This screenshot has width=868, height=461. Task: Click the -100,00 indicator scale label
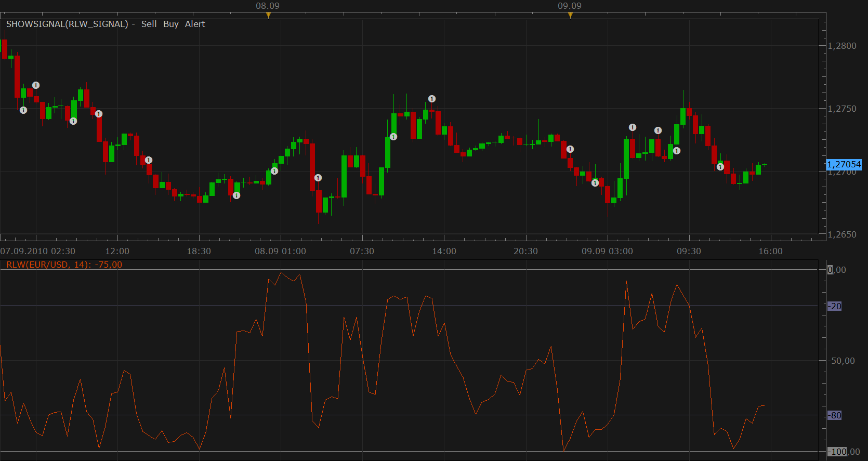pos(844,452)
